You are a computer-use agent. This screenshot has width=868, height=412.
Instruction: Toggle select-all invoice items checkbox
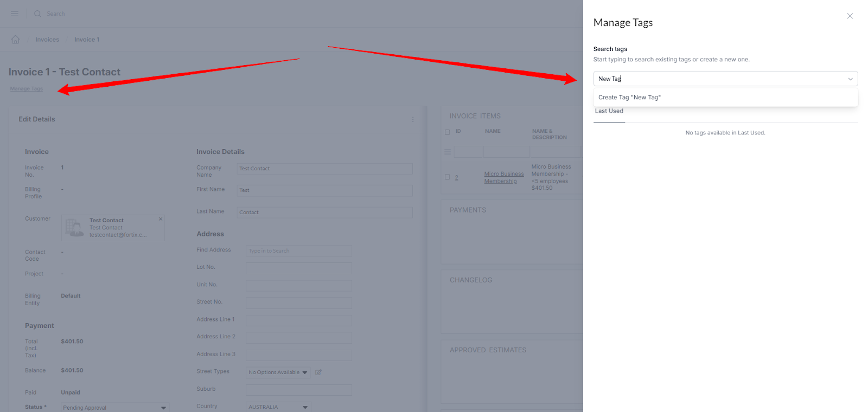(448, 132)
